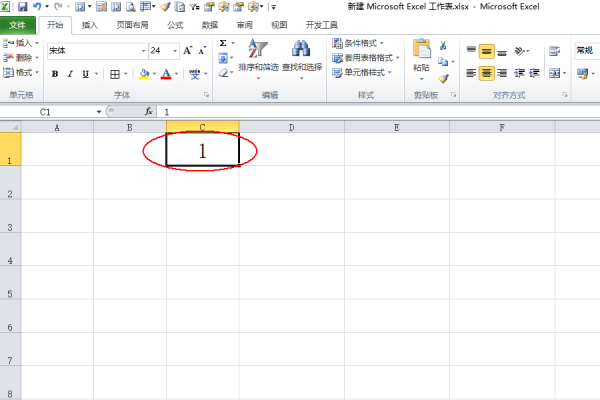Screen dimensions: 600x400
Task: Toggle Middle Align (highlighted)
Action: 486,51
